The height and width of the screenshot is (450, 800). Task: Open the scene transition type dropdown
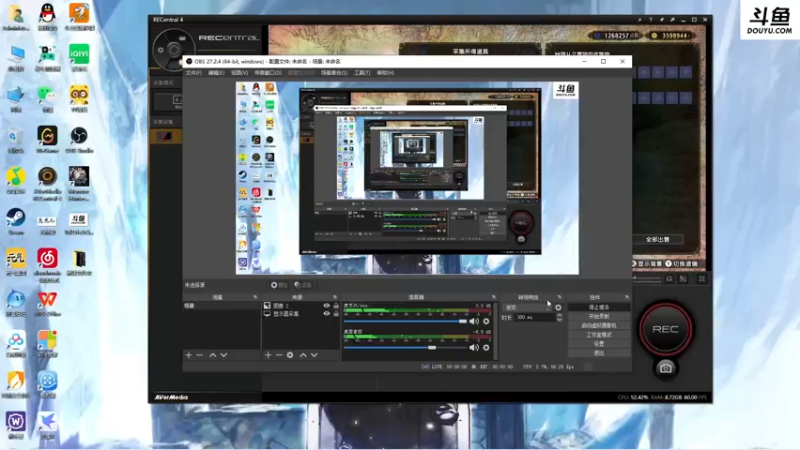pyautogui.click(x=527, y=308)
